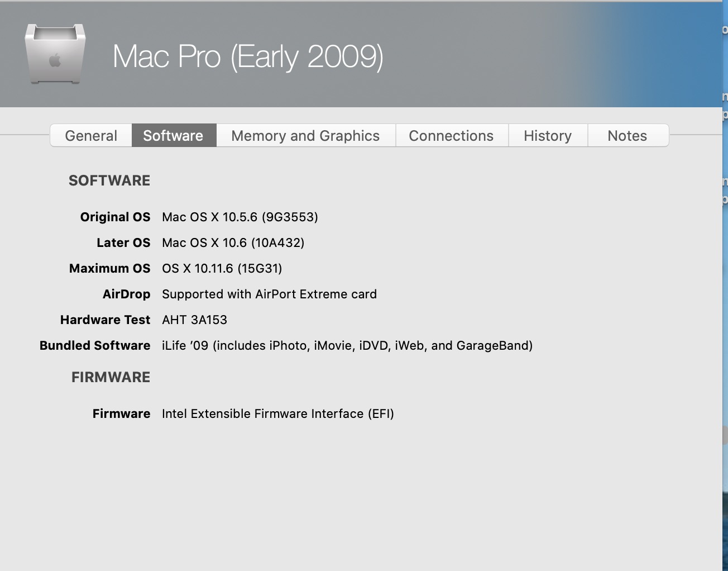728x571 pixels.
Task: Go to the Connections tab
Action: coord(451,136)
